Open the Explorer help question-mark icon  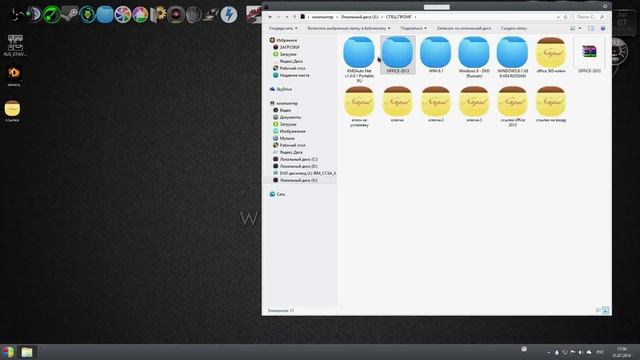point(603,28)
